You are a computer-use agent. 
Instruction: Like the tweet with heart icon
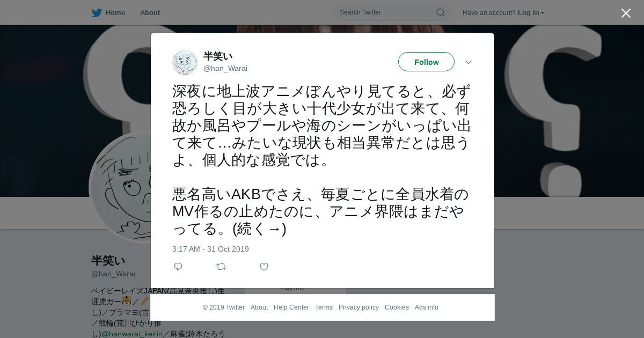click(264, 267)
